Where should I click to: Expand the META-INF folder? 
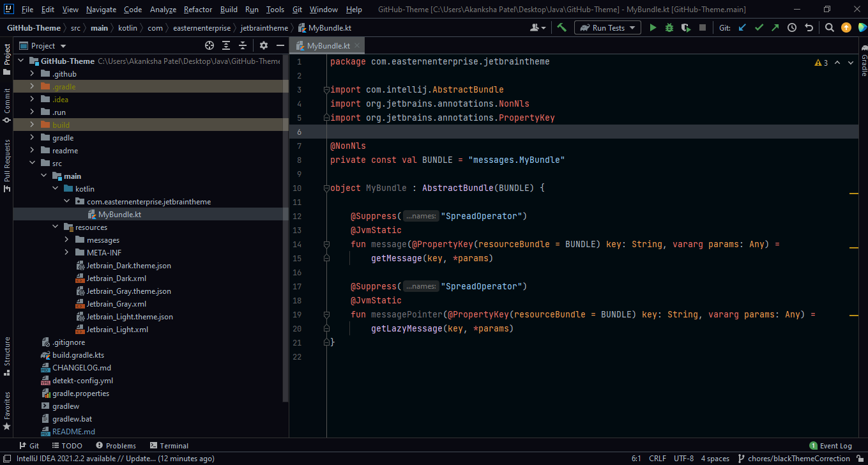tap(66, 253)
